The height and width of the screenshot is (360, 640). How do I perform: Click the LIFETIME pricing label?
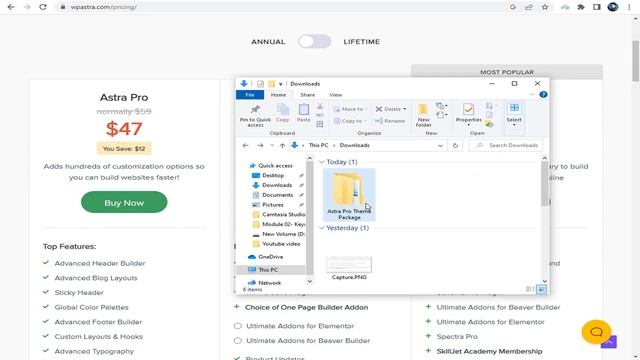(362, 42)
